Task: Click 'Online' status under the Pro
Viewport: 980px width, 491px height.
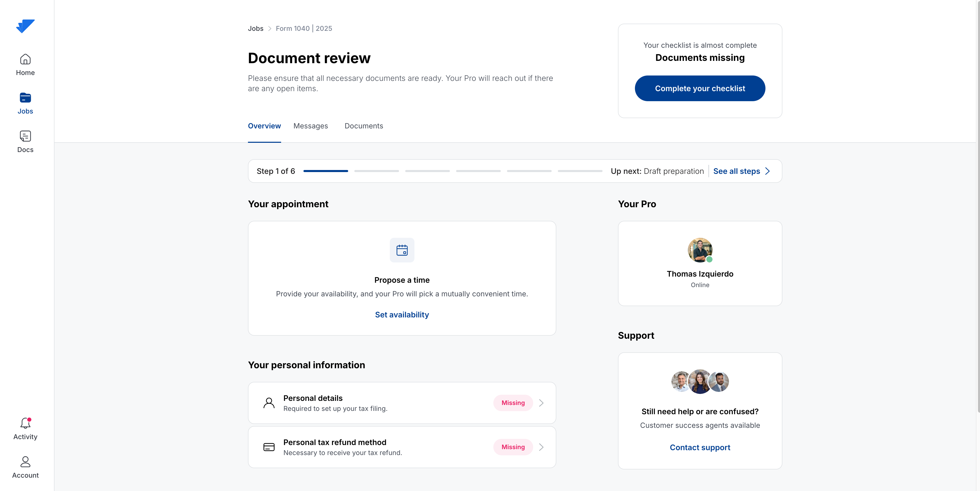Action: pyautogui.click(x=700, y=285)
